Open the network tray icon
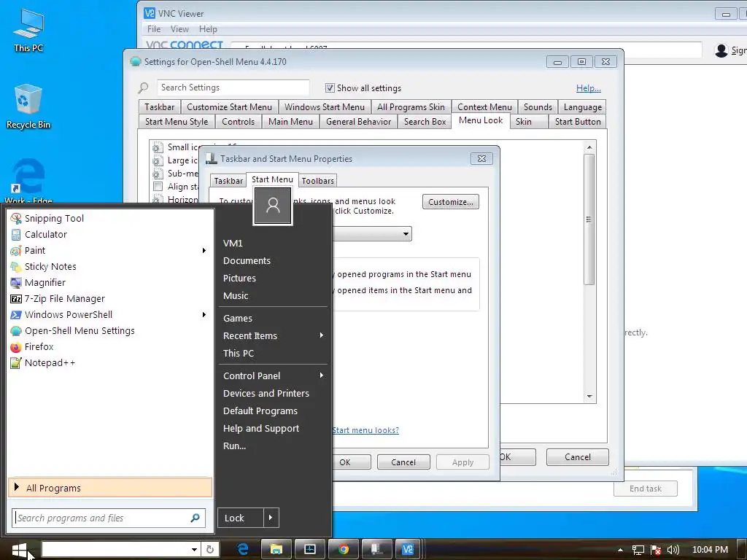747x560 pixels. [x=638, y=550]
